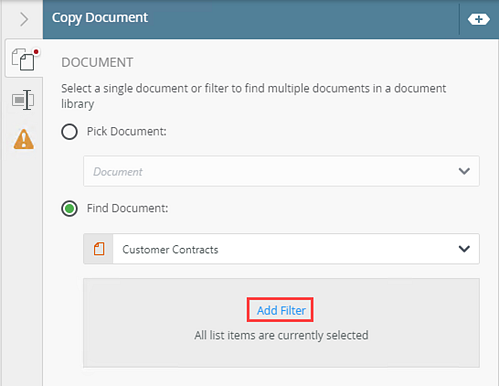
Task: Click the DOCUMENT section heading
Action: pos(97,62)
